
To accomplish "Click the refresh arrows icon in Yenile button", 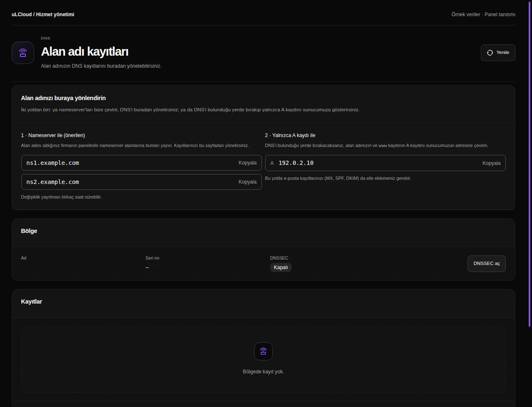I will 490,53.
